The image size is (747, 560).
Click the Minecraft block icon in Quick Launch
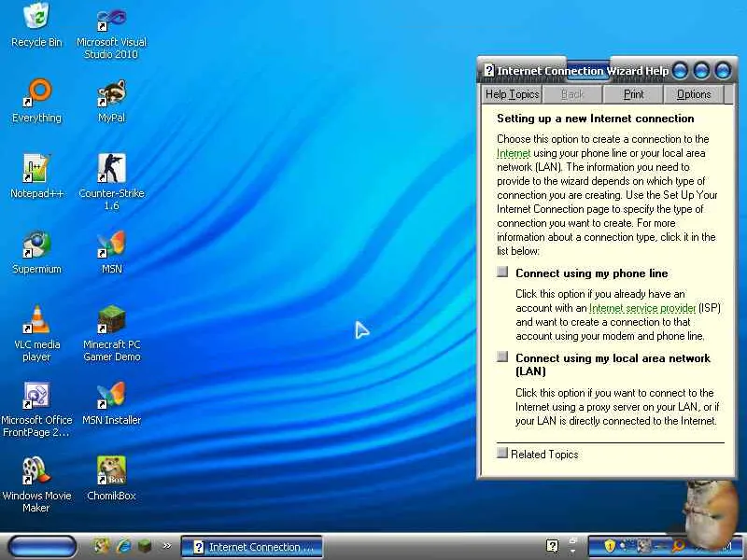[145, 546]
